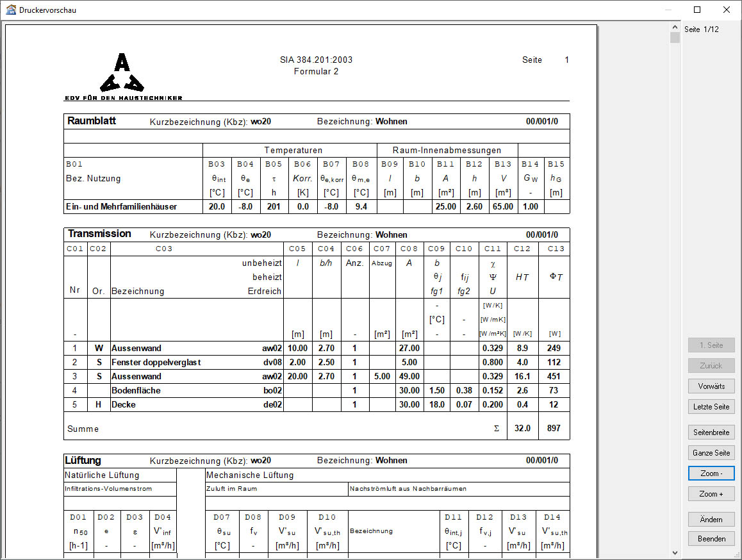Click the 49.00 area value in row 3
The image size is (742, 560).
tap(409, 377)
